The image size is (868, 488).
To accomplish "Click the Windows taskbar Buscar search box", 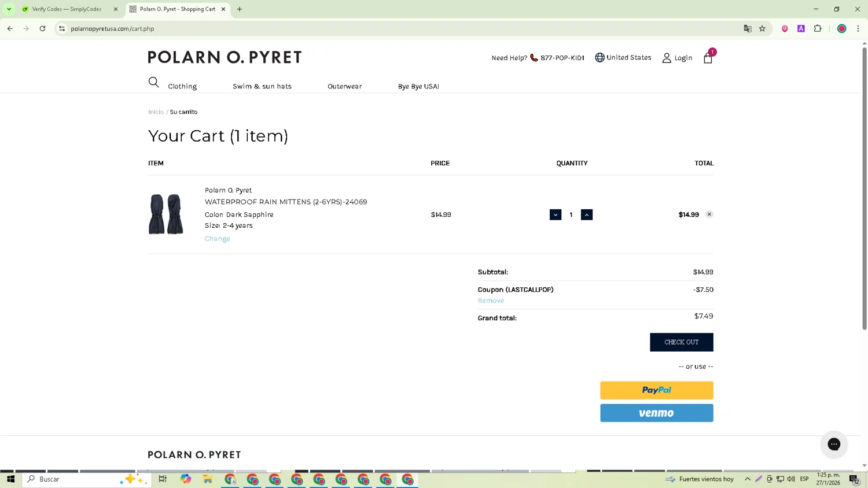I will point(87,479).
